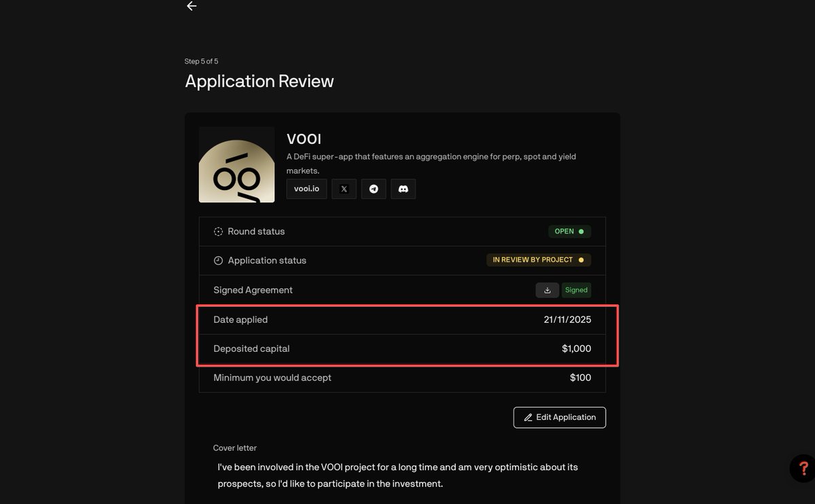815x504 pixels.
Task: Click the DeFi super-app description text
Action: point(431,164)
